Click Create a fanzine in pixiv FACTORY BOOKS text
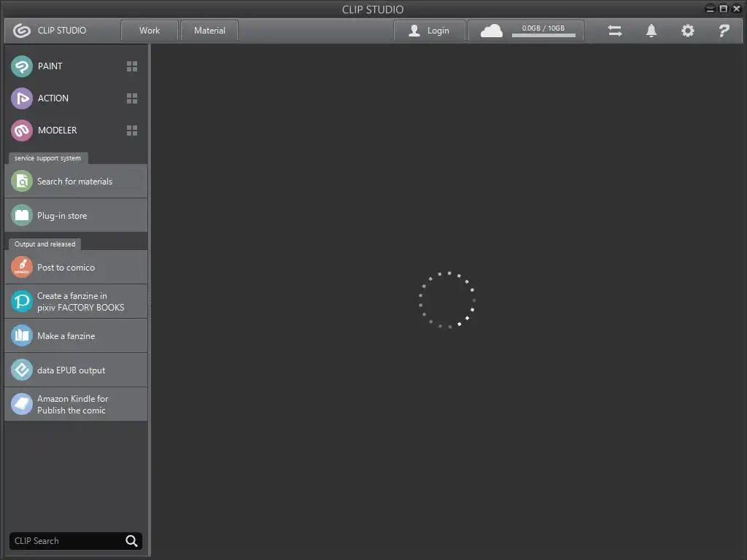 tap(80, 302)
